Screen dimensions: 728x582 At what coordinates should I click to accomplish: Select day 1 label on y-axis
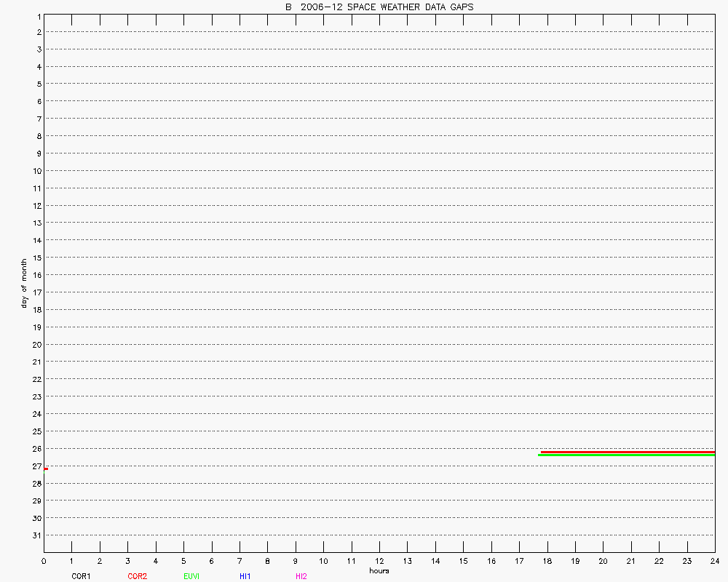37,15
